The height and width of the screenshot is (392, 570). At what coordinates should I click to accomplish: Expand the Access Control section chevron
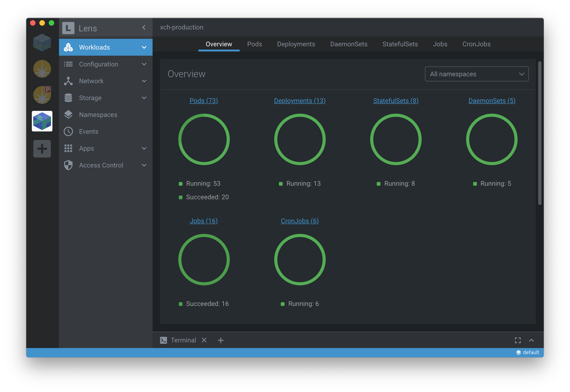pos(144,165)
